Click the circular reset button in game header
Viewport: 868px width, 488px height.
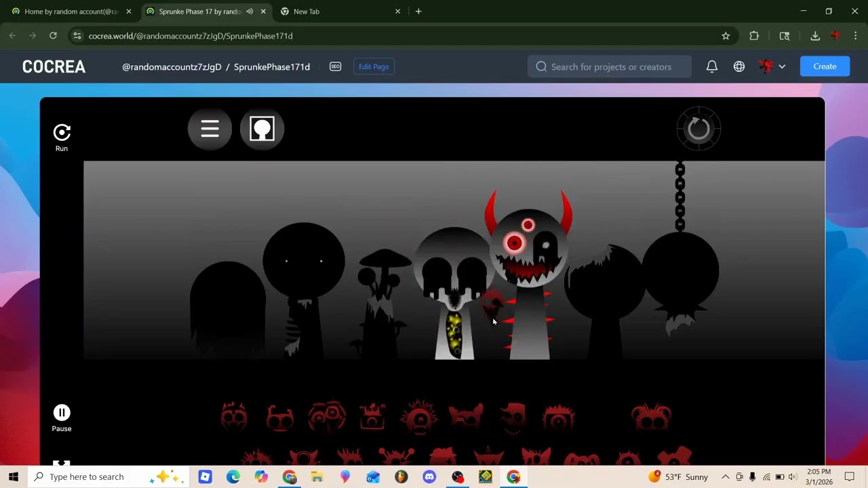pos(698,129)
